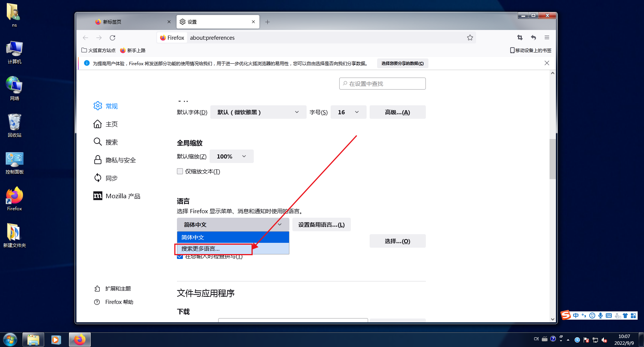Image resolution: width=644 pixels, height=347 pixels.
Task: Click the 在设置中查找 search field
Action: tap(382, 84)
